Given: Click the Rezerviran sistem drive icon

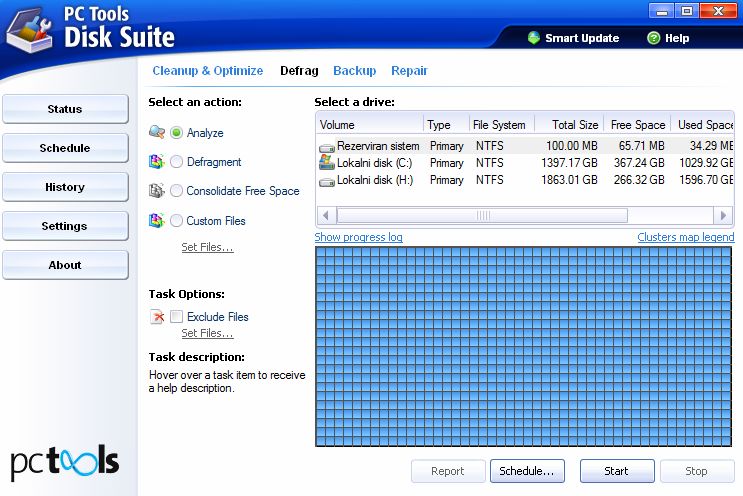Looking at the screenshot, I should [x=326, y=147].
